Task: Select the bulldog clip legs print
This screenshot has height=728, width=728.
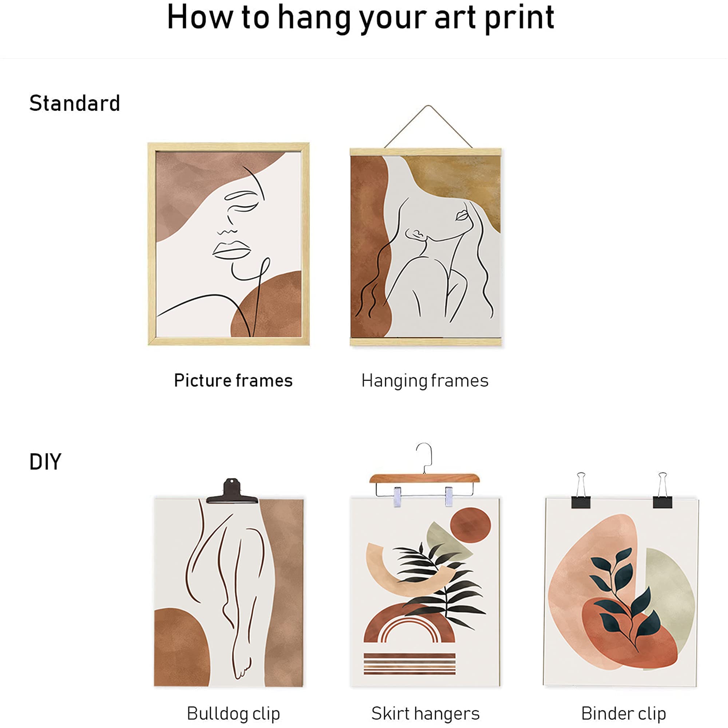Action: click(229, 592)
